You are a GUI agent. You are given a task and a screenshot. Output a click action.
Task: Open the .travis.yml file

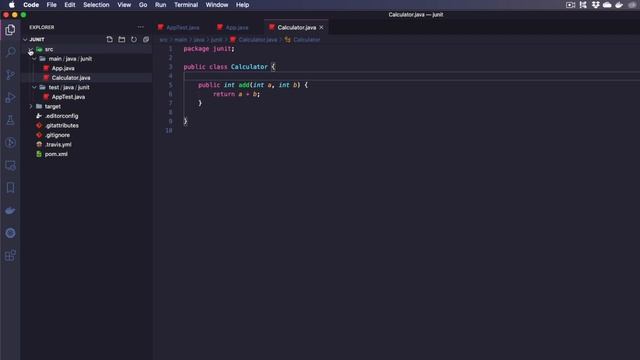point(58,144)
